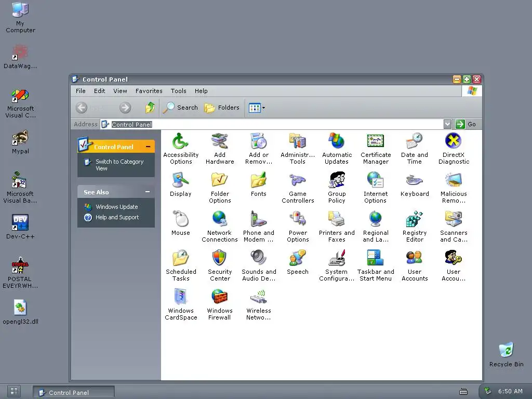Open Keyboard settings icon
The image size is (532, 399).
coord(414,184)
